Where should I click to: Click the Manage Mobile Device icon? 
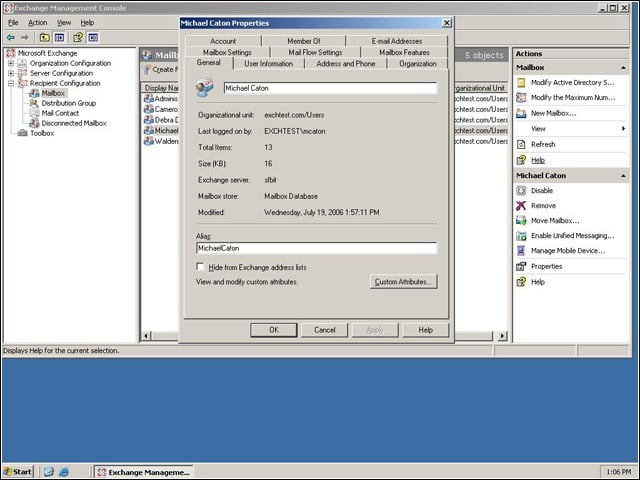tap(521, 251)
